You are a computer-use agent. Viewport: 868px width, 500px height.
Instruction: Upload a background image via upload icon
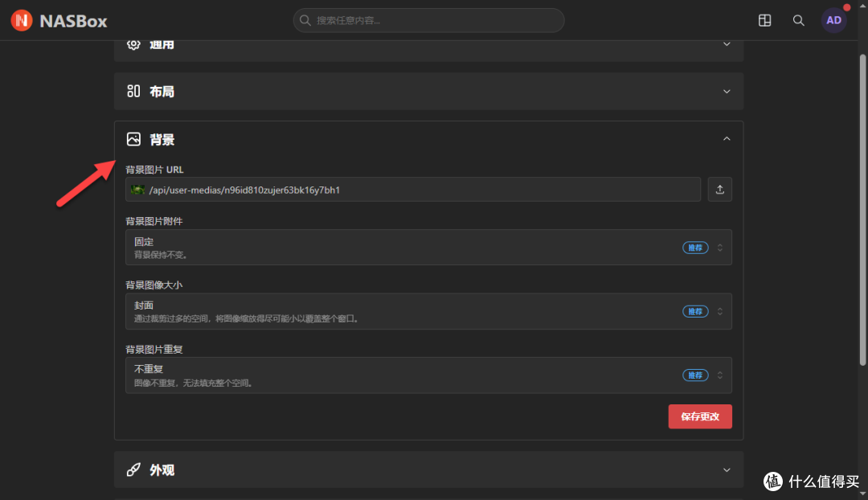click(x=719, y=190)
